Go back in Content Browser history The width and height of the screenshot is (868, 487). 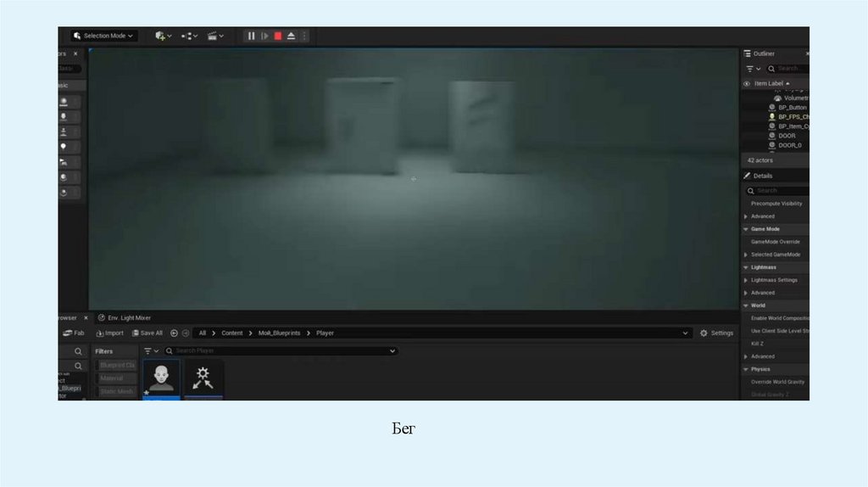[x=174, y=333]
